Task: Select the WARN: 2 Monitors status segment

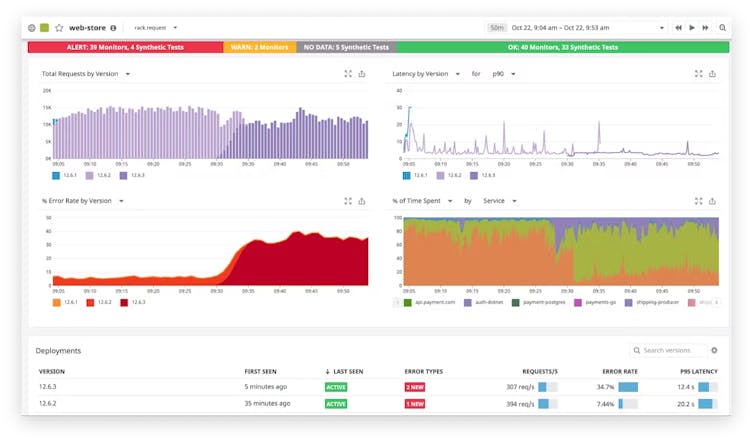Action: point(259,47)
